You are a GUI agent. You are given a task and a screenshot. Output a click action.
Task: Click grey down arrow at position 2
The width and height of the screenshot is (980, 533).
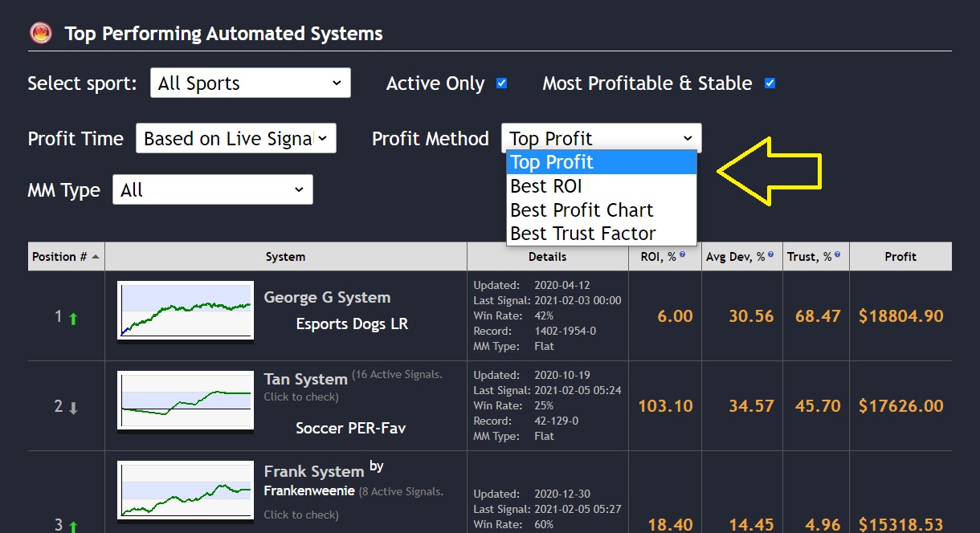pyautogui.click(x=73, y=409)
